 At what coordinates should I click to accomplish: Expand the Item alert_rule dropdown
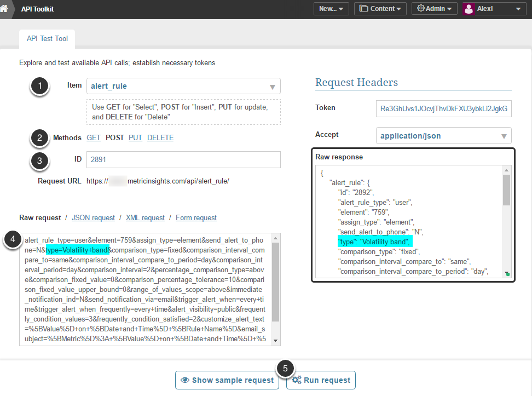tap(272, 87)
